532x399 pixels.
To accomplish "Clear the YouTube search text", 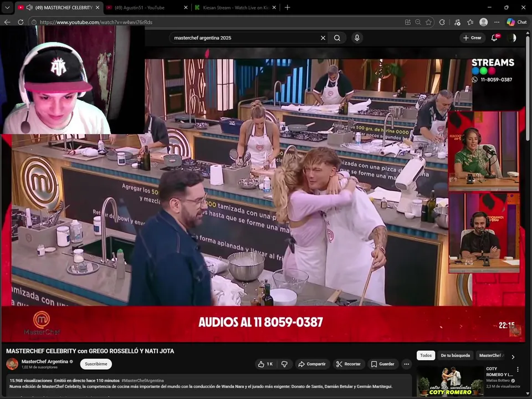I will coord(323,38).
